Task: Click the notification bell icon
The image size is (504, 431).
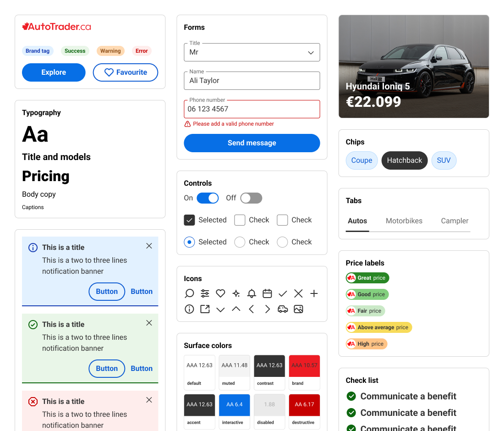Action: coord(252,293)
